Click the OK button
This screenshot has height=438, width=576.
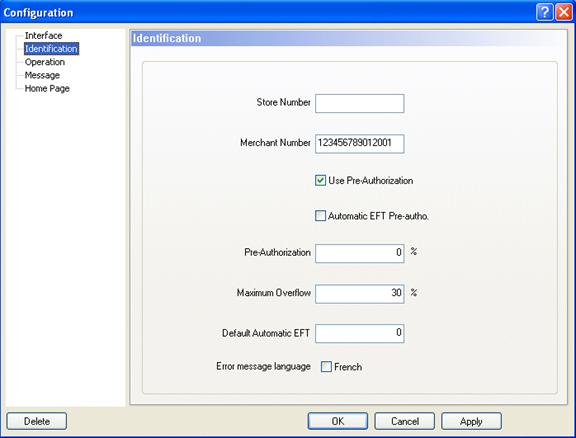pyautogui.click(x=338, y=421)
